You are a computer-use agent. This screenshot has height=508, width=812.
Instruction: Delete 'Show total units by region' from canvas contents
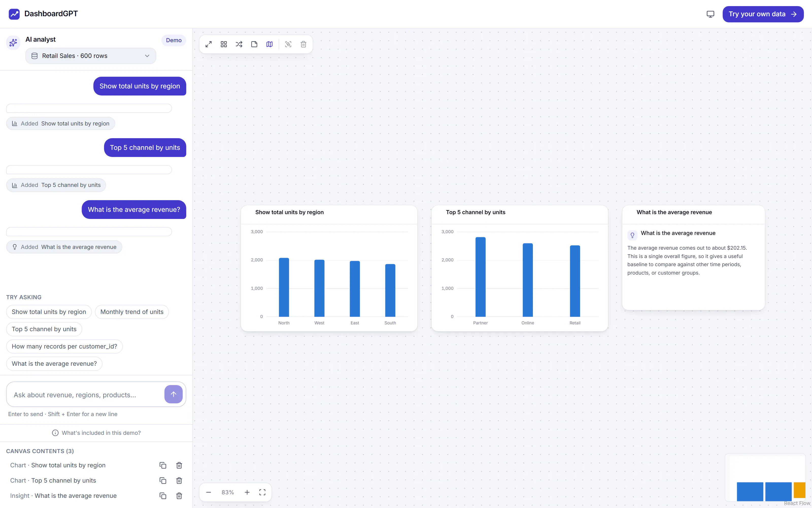[x=179, y=465]
